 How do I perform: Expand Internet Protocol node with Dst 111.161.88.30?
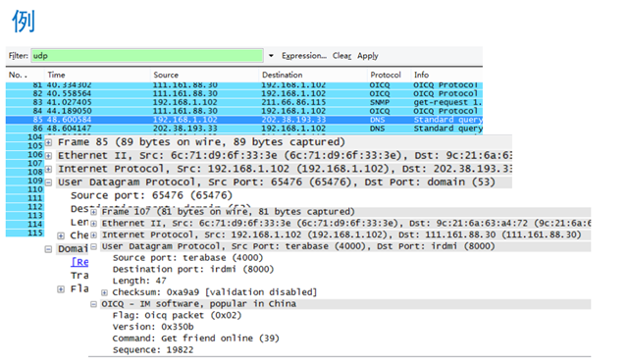pyautogui.click(x=93, y=235)
